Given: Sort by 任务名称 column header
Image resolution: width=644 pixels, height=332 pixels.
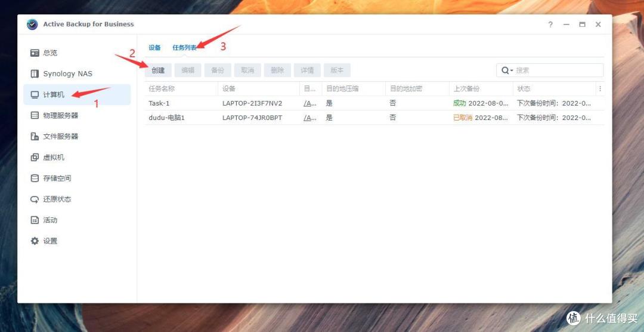Looking at the screenshot, I should coord(181,88).
